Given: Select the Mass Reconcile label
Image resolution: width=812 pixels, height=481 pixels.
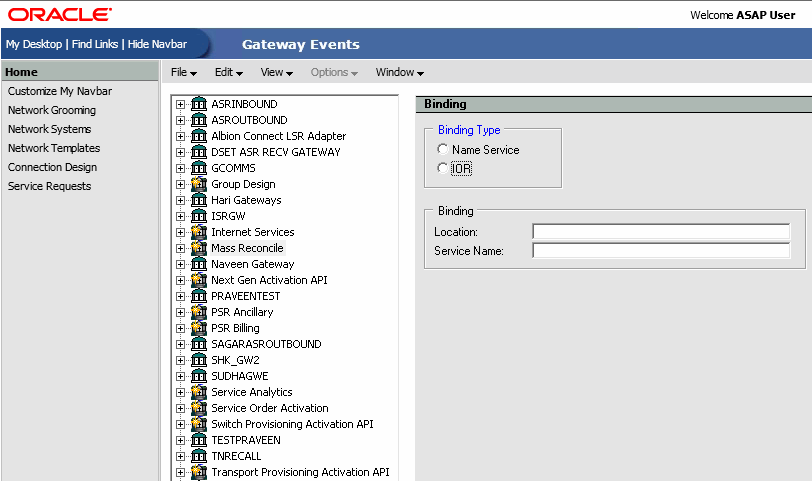Looking at the screenshot, I should (x=247, y=249).
